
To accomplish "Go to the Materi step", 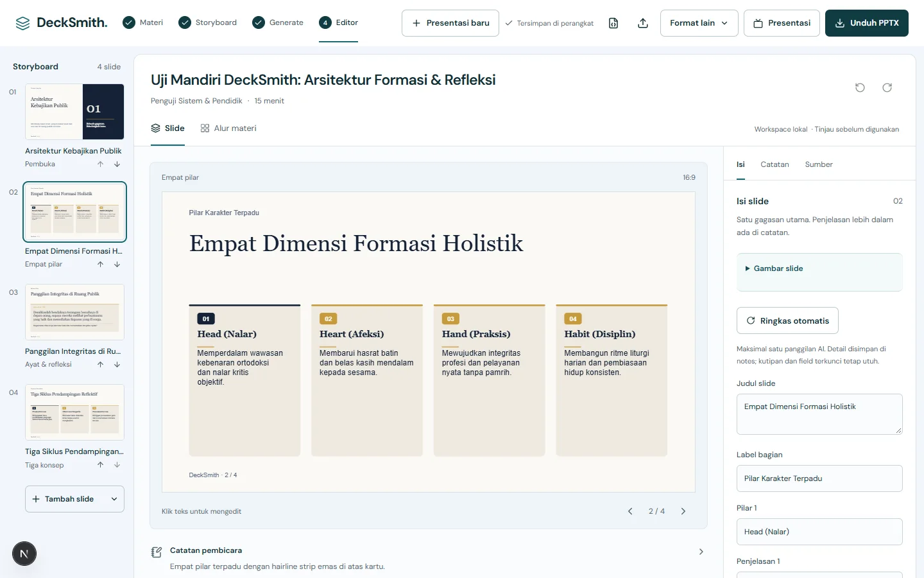I will click(x=142, y=22).
